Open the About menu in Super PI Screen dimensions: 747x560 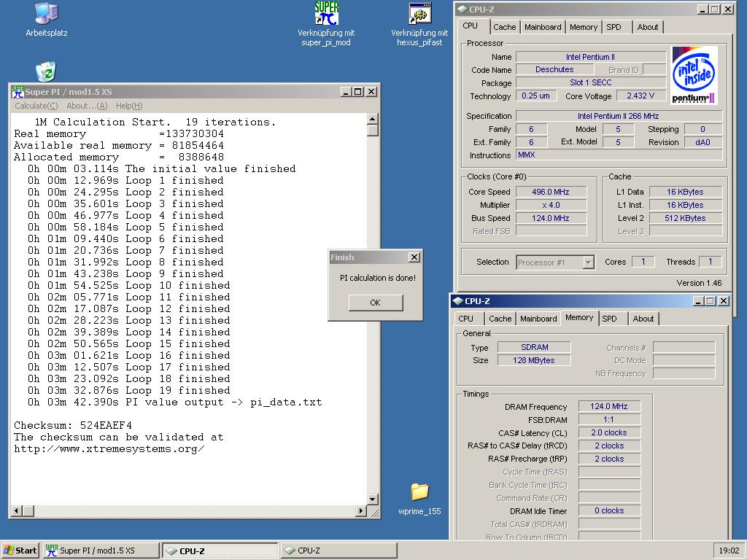(87, 106)
